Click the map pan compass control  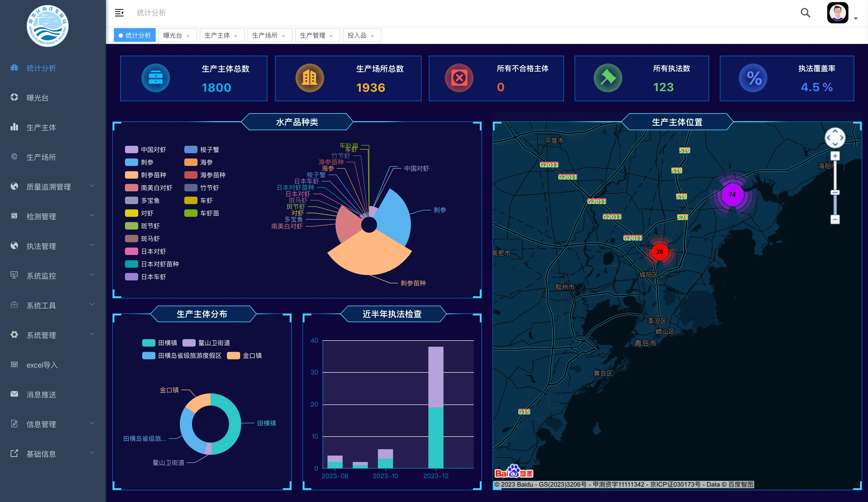[835, 138]
